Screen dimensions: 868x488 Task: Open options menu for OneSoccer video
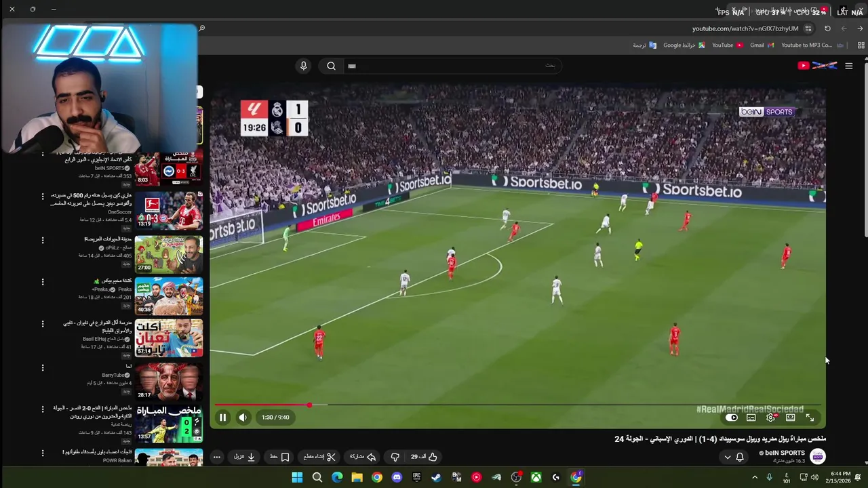43,197
